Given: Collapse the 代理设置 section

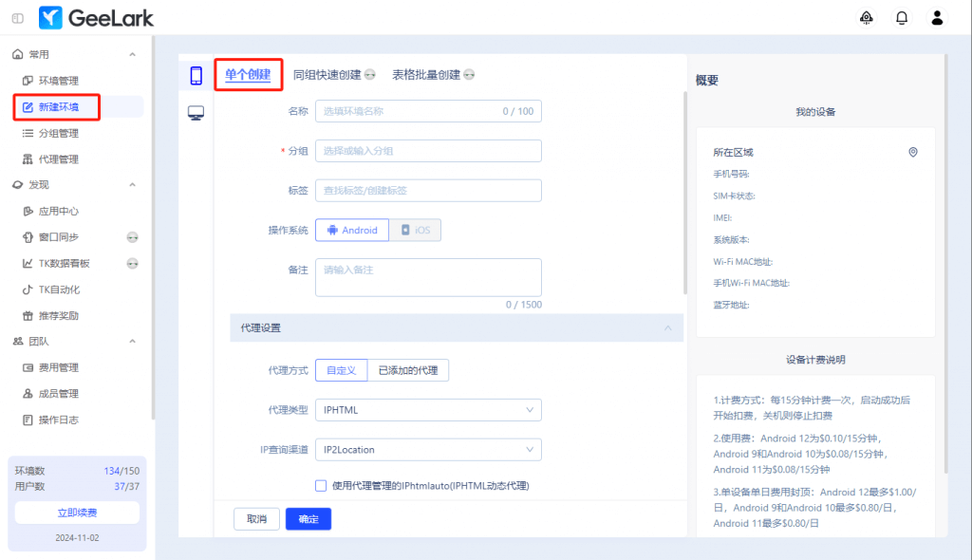Looking at the screenshot, I should 668,327.
